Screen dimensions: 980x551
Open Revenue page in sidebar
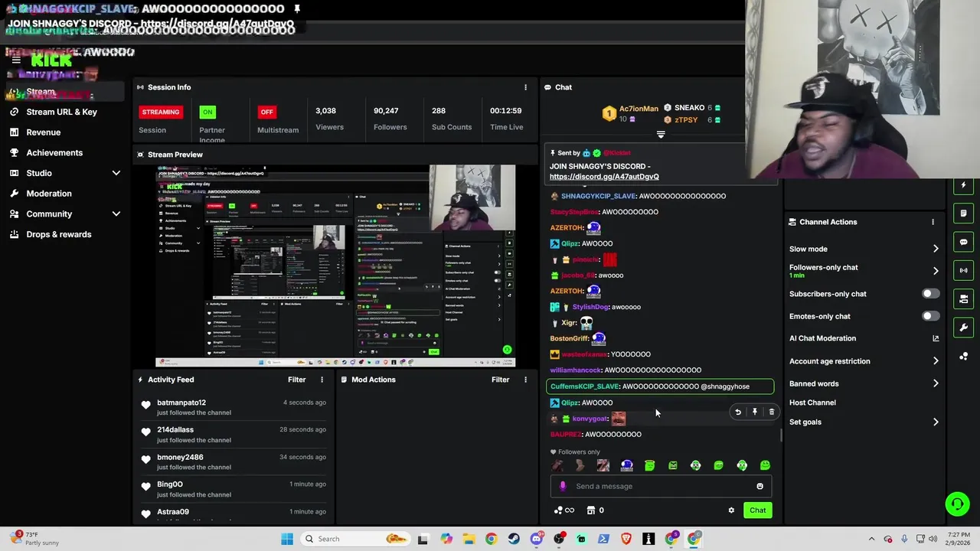coord(43,132)
